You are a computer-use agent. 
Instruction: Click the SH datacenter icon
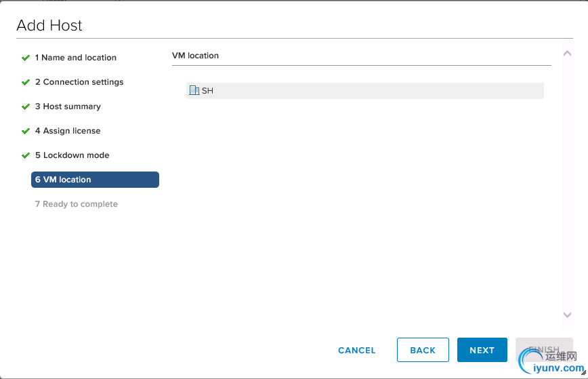tap(194, 90)
